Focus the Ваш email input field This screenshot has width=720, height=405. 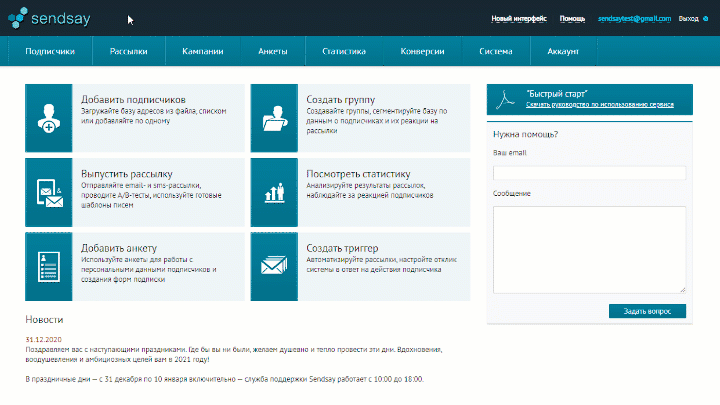589,172
